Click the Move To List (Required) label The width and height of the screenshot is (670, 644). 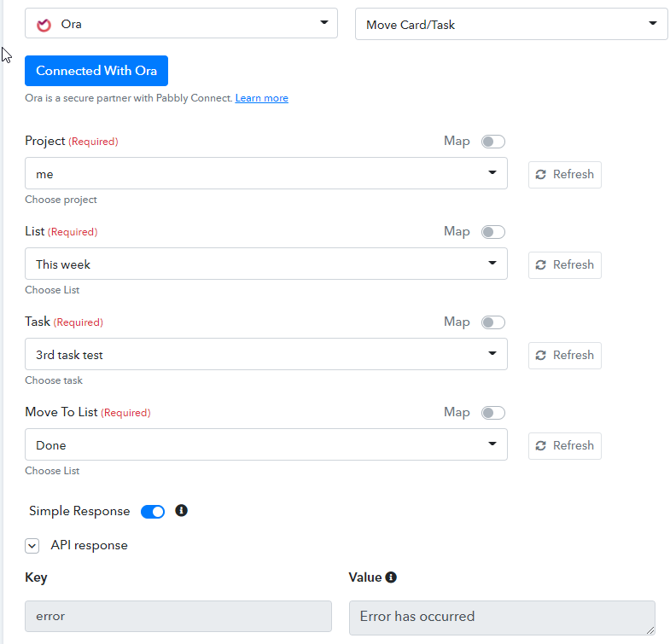click(x=88, y=412)
